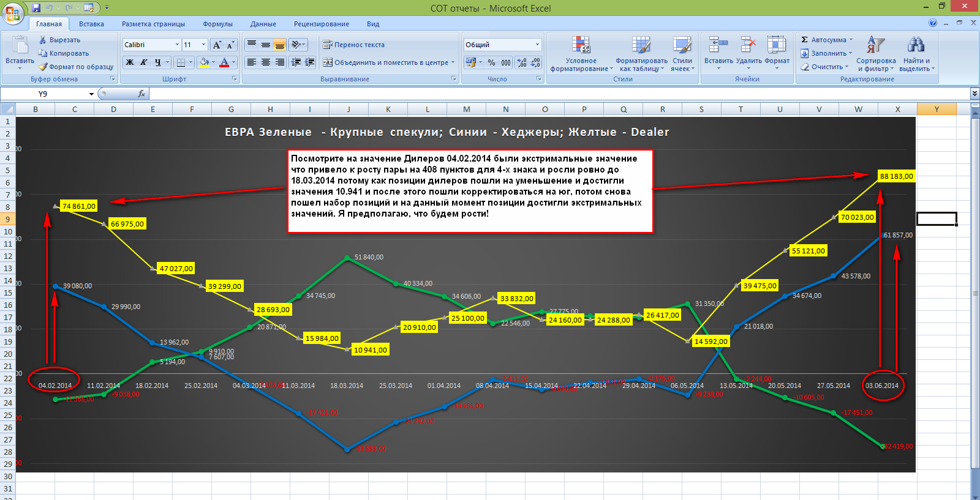Toggle underline Ч formatting
This screenshot has width=980, height=500.
[157, 62]
